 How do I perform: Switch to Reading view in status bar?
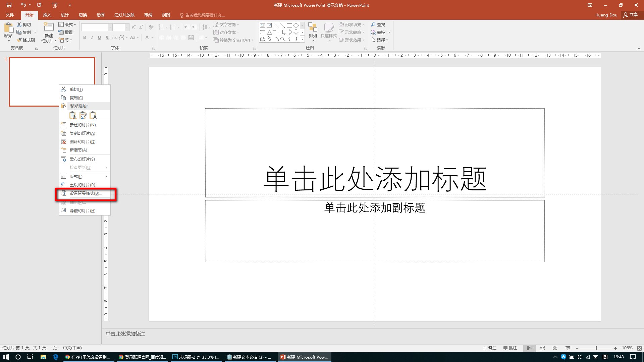[x=555, y=348]
